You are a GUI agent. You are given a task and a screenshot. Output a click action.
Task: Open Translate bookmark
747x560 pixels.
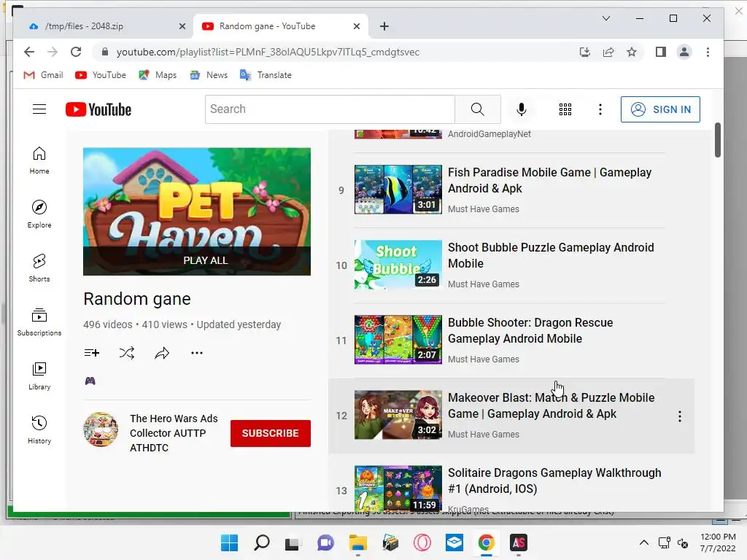click(266, 75)
